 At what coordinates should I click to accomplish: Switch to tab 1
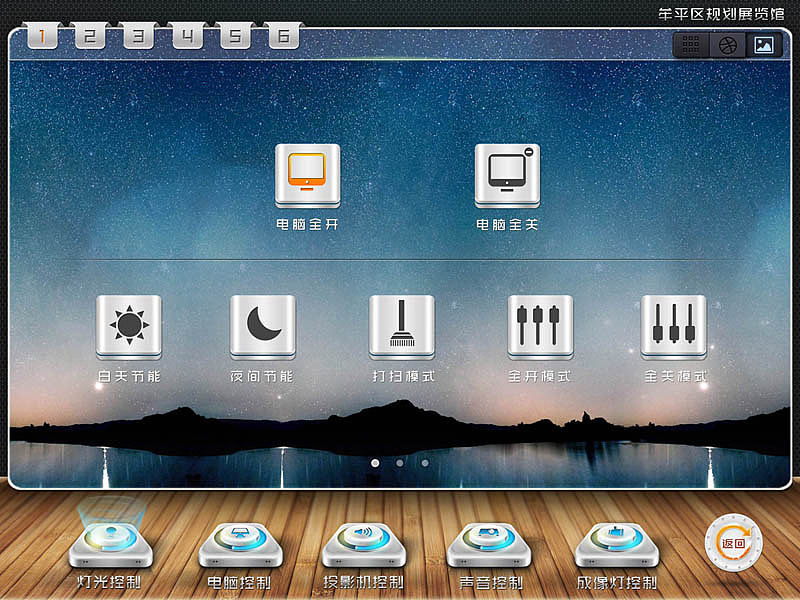42,36
